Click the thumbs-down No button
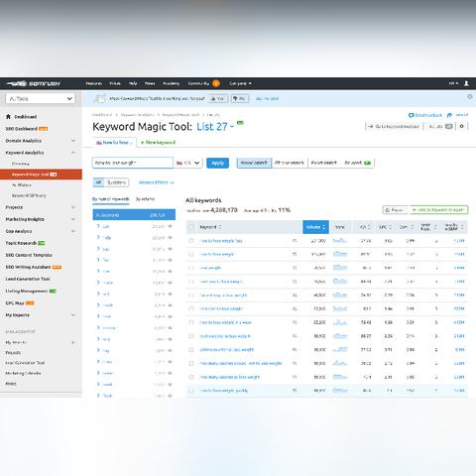 point(240,98)
